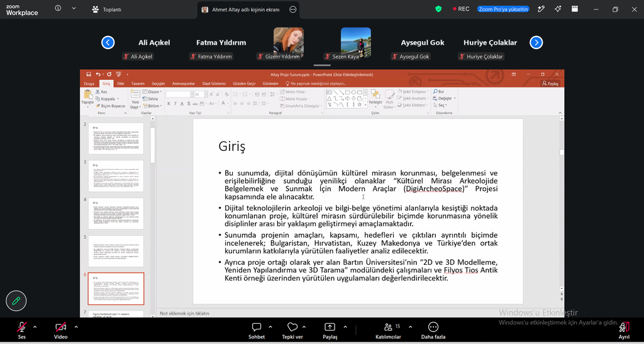Click the Ali Açıkel participant tile
The image size is (644, 344).
153,43
